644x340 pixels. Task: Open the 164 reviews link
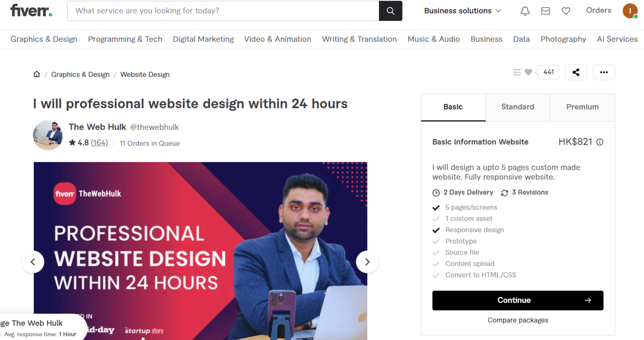click(x=99, y=143)
